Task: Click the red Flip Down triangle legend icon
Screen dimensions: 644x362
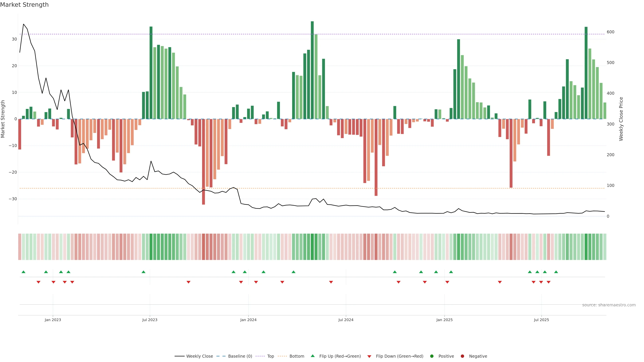Action: click(x=369, y=356)
